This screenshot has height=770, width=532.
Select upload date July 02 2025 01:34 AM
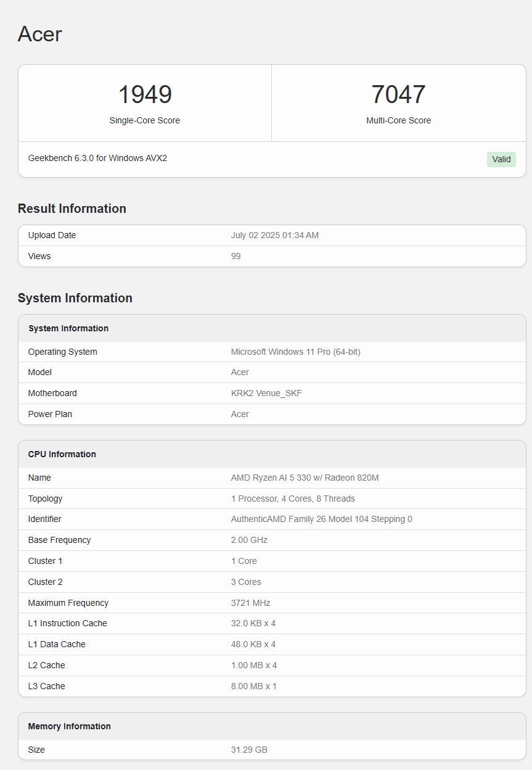pos(275,235)
